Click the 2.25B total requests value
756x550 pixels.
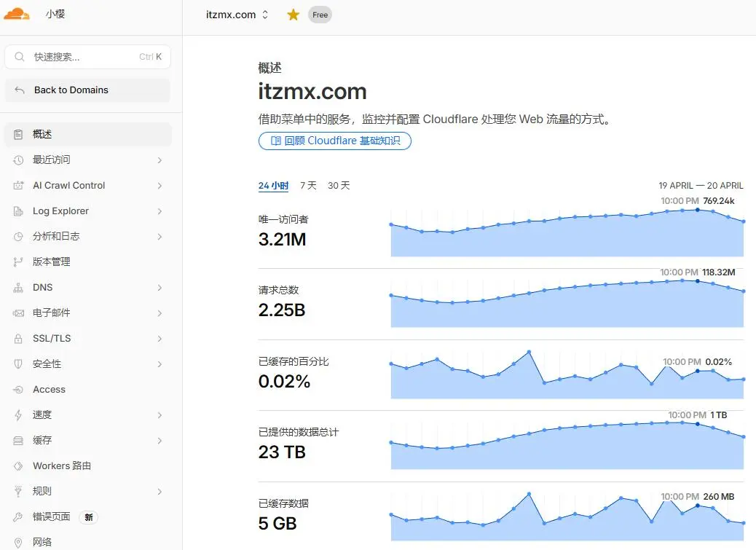(282, 310)
